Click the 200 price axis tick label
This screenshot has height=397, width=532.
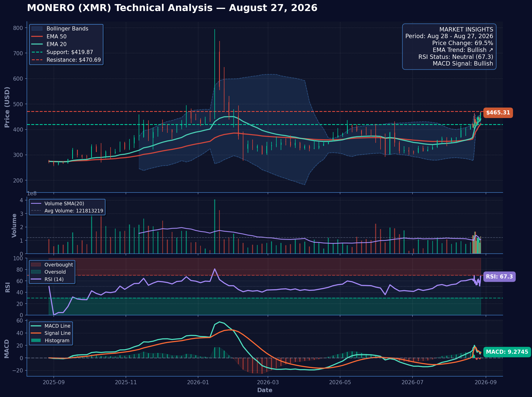[18, 180]
